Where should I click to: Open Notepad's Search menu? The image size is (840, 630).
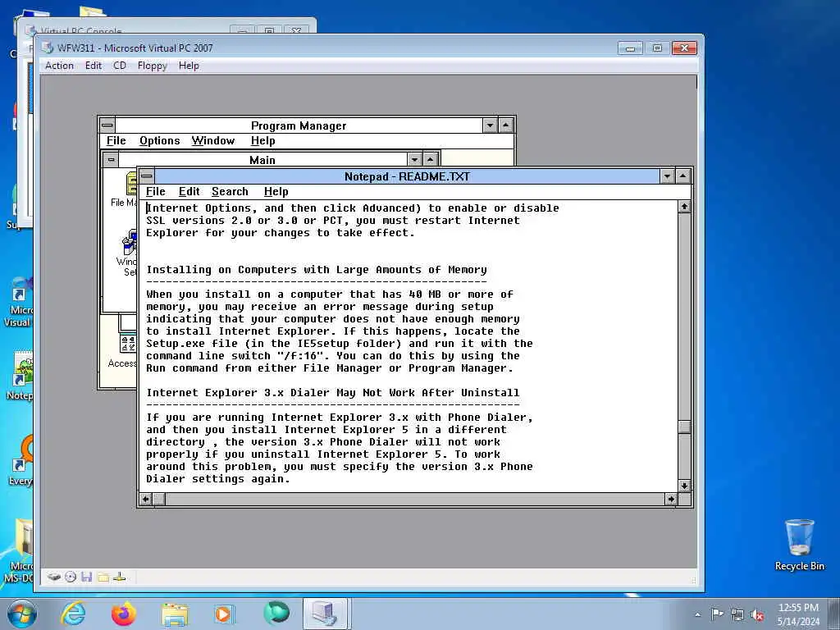click(x=230, y=192)
